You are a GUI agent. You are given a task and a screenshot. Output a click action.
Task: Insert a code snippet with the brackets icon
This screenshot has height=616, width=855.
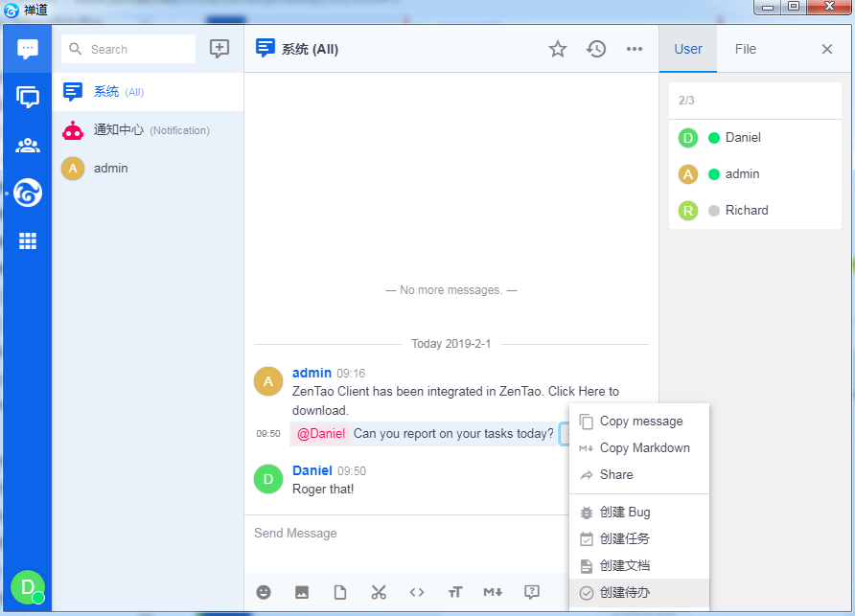pos(417,592)
